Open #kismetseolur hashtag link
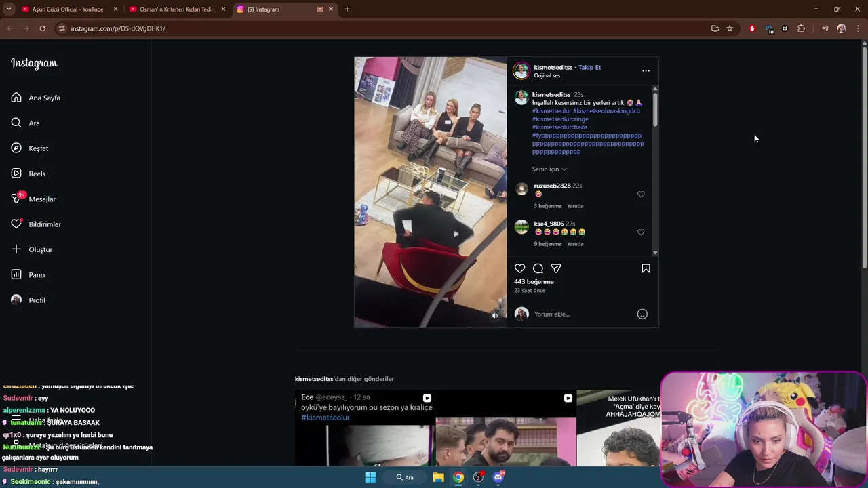The width and height of the screenshot is (868, 488). (551, 111)
